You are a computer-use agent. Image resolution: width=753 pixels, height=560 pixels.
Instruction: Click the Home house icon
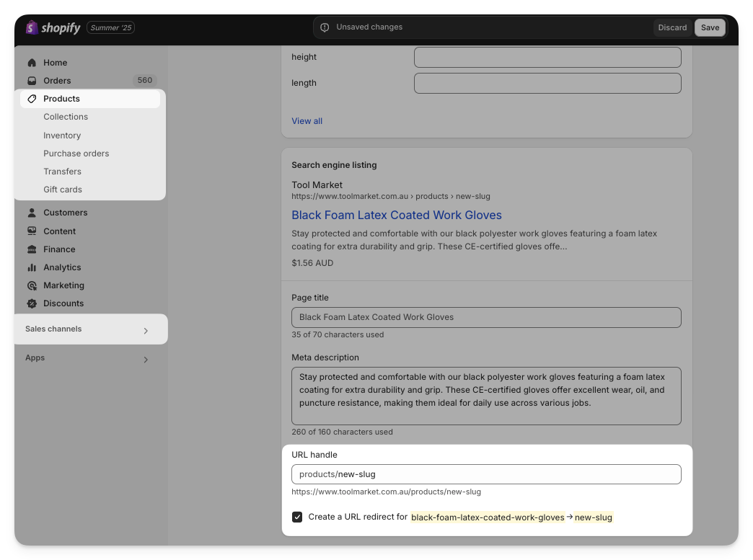tap(32, 63)
